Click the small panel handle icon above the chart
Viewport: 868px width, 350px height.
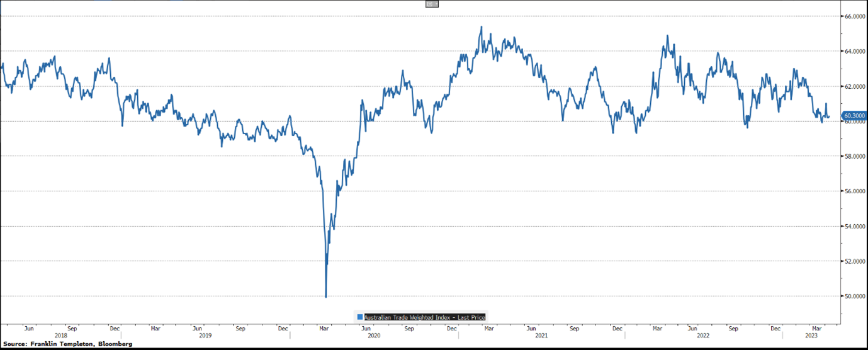pos(432,4)
